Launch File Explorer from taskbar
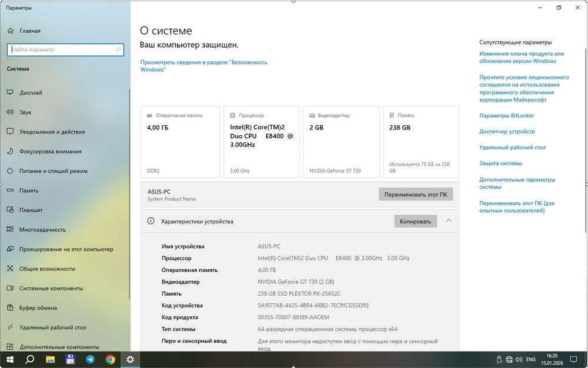 click(50, 359)
